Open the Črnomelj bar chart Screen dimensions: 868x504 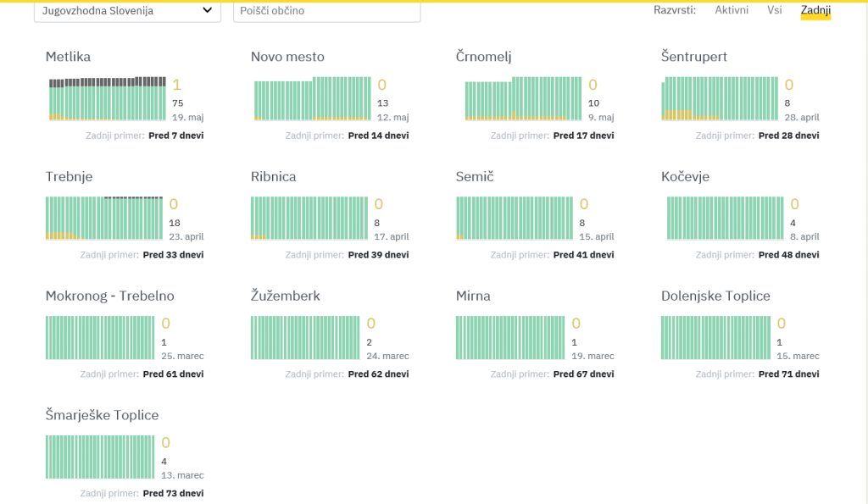pyautogui.click(x=523, y=98)
